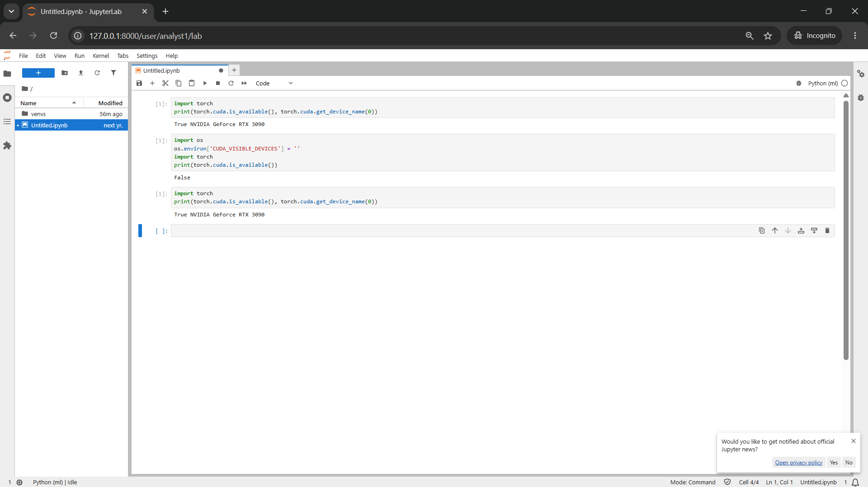Open the notifications bell in status bar
This screenshot has width=868, height=487.
point(855,482)
